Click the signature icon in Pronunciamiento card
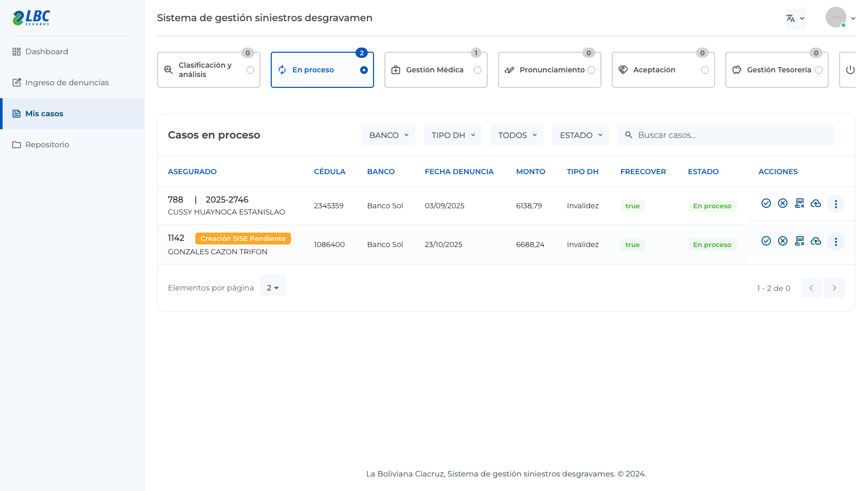868x491 pixels. [509, 70]
